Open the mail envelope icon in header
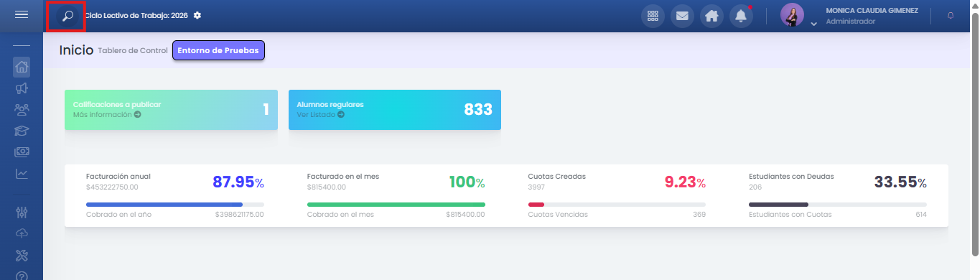The height and width of the screenshot is (280, 980). tap(682, 16)
